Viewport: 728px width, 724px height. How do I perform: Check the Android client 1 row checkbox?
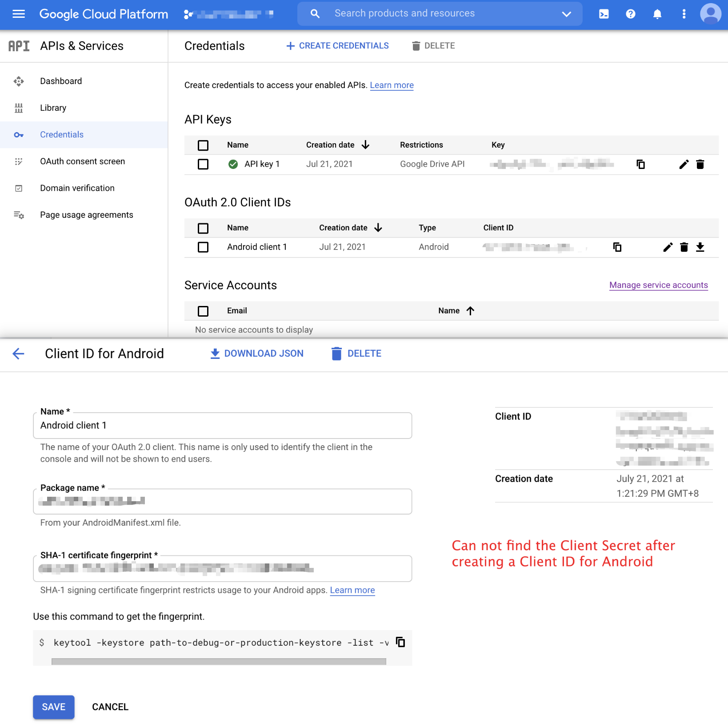(203, 247)
